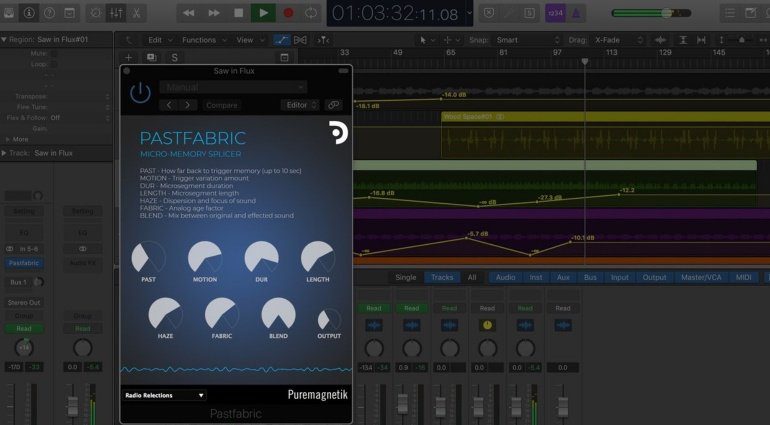Select the Single tab in mixer
This screenshot has height=425, width=770.
[x=405, y=277]
